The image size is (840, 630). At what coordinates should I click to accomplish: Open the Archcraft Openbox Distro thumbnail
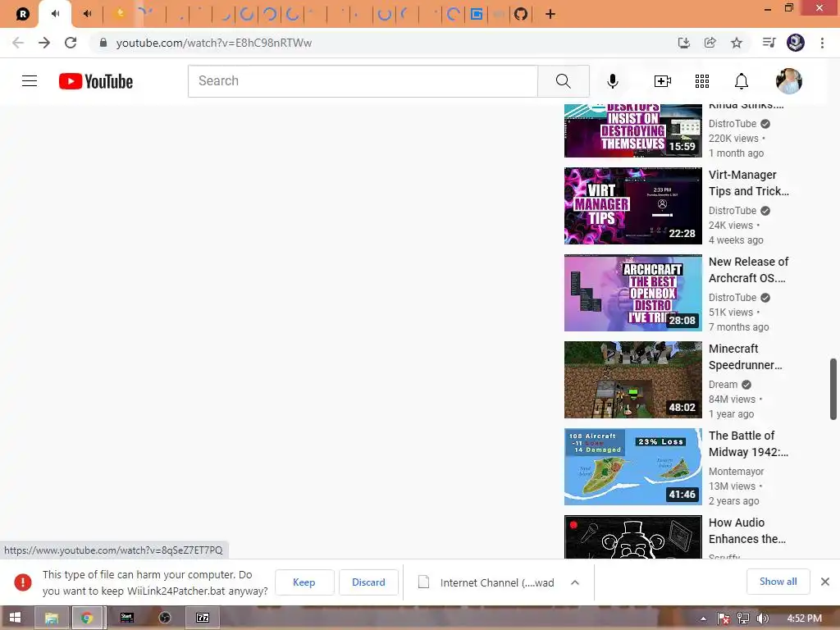[632, 293]
